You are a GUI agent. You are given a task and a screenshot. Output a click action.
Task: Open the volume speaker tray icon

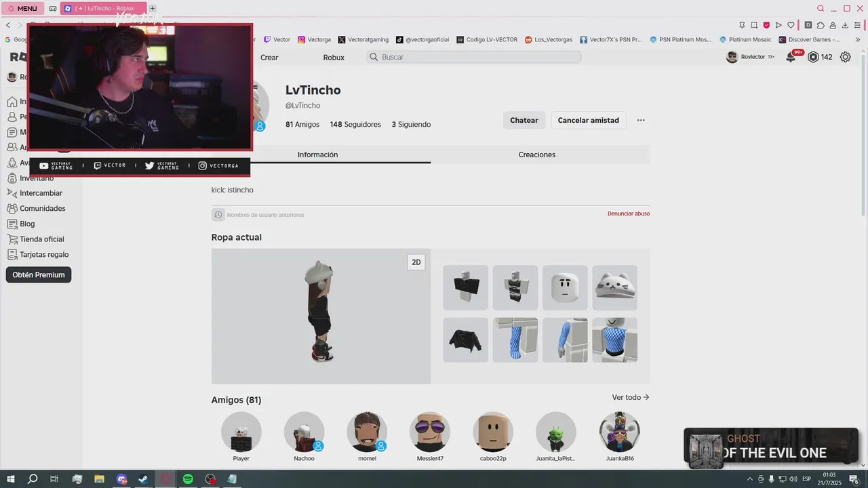click(793, 479)
